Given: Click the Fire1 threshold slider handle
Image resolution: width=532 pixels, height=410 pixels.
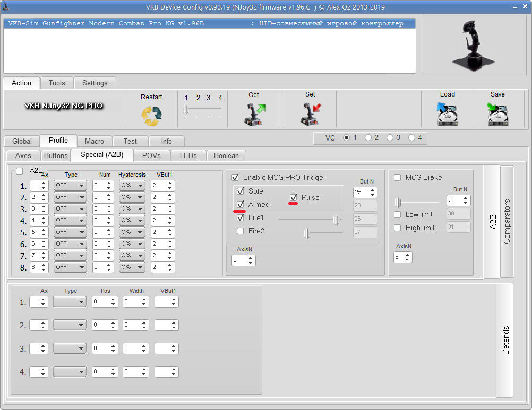Looking at the screenshot, I should [336, 220].
